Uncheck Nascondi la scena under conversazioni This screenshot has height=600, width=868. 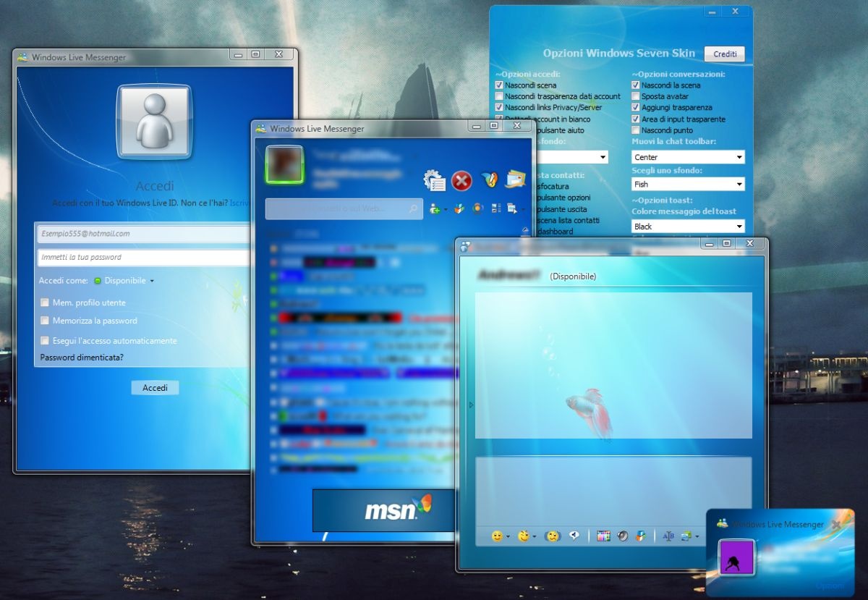(x=636, y=85)
